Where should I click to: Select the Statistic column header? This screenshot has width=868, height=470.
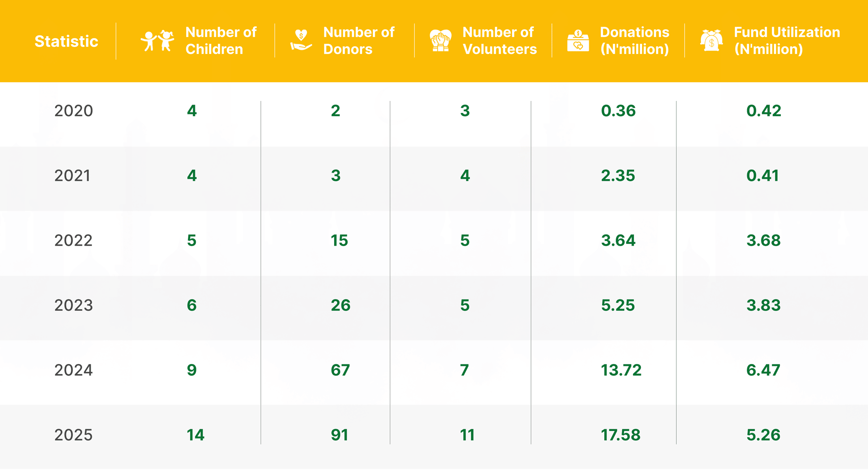[66, 41]
